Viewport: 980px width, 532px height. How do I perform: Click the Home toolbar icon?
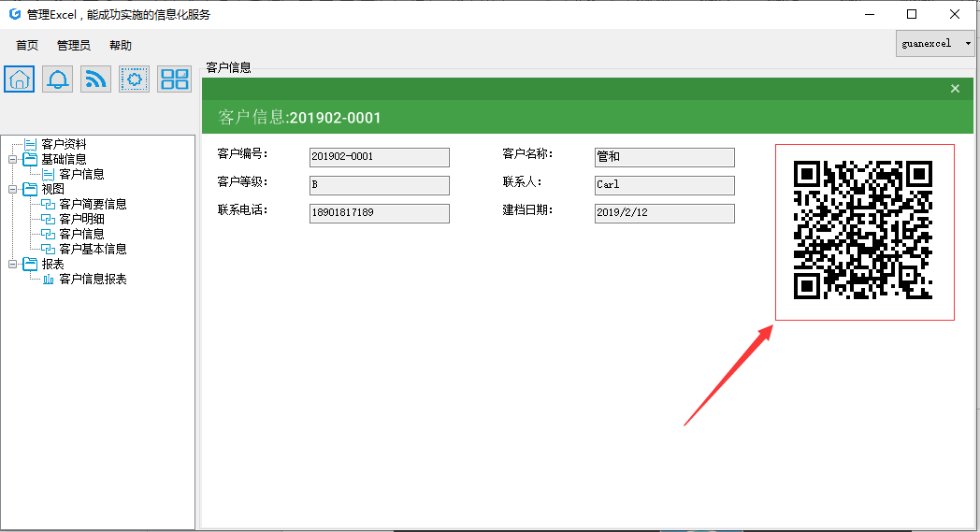coord(20,79)
